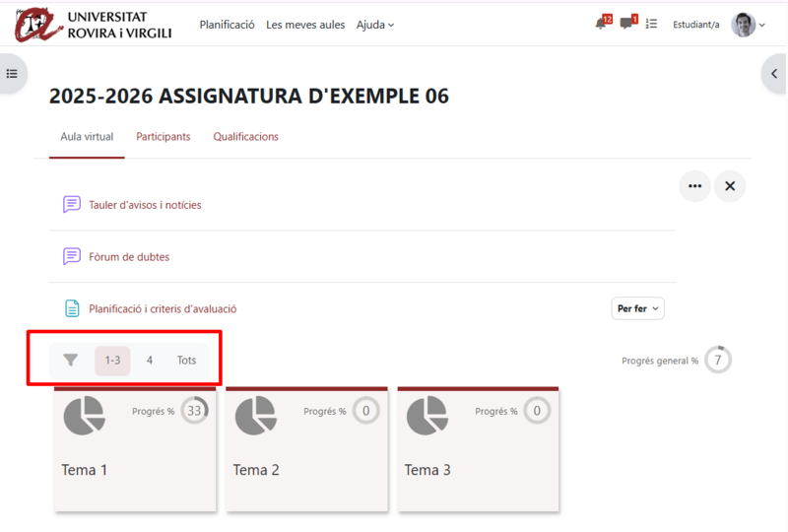Image resolution: width=788 pixels, height=532 pixels.
Task: Expand the right side block drawer
Action: pyautogui.click(x=775, y=74)
